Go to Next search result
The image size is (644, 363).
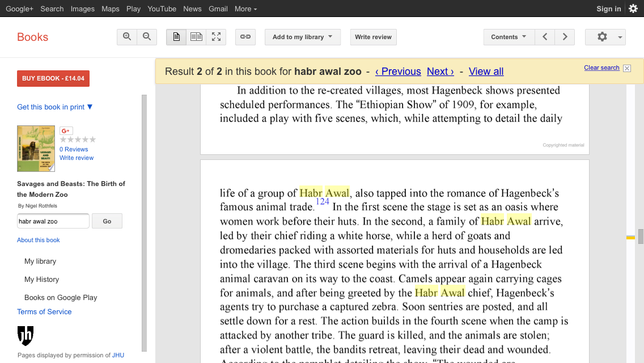click(440, 71)
